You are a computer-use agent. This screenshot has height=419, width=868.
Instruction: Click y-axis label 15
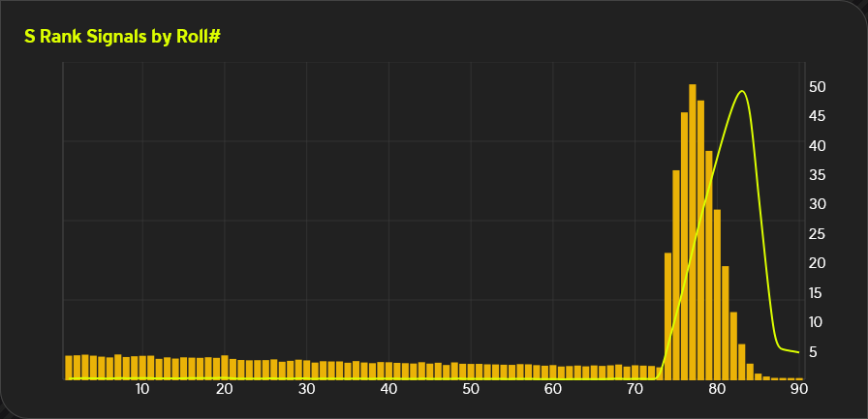[818, 293]
